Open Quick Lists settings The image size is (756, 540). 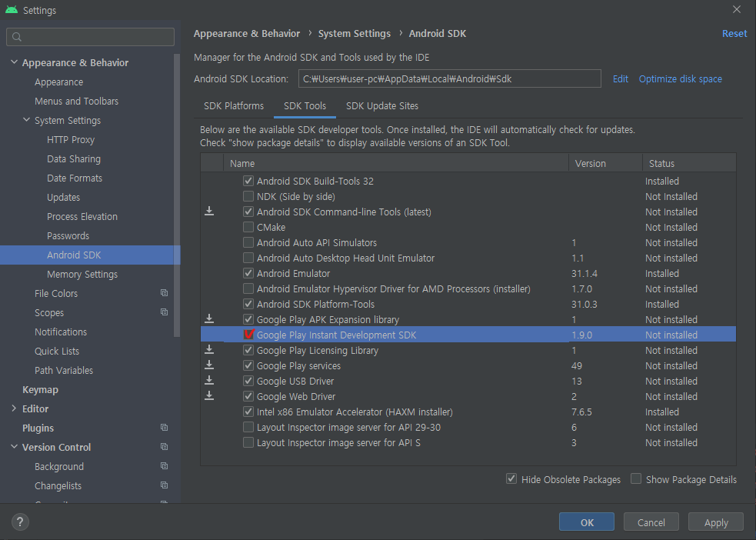click(x=57, y=351)
